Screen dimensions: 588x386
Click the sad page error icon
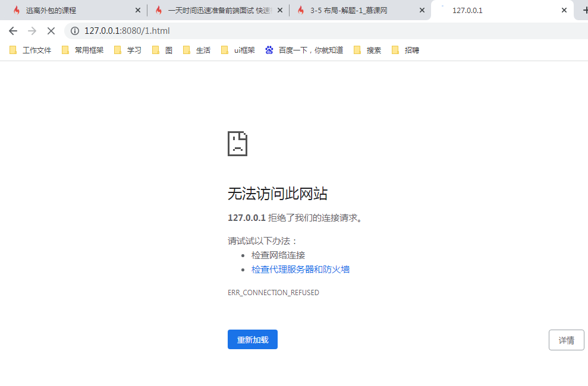[237, 143]
